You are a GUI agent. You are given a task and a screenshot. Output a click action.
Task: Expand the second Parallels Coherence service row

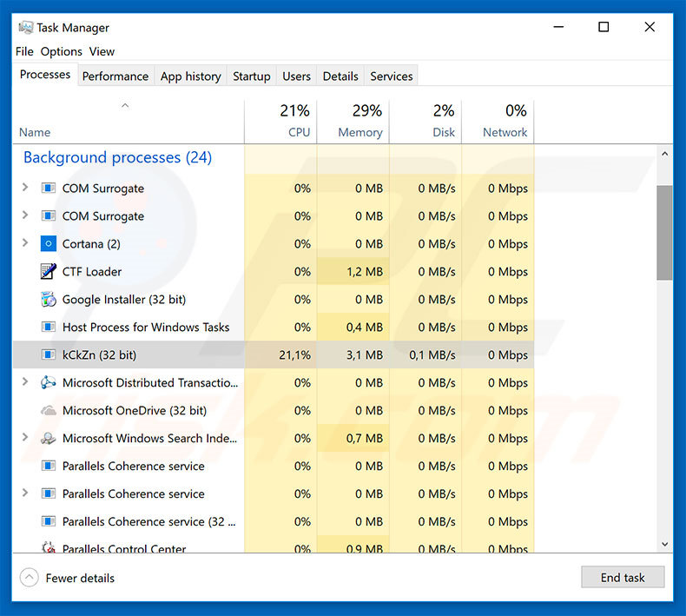pyautogui.click(x=25, y=493)
